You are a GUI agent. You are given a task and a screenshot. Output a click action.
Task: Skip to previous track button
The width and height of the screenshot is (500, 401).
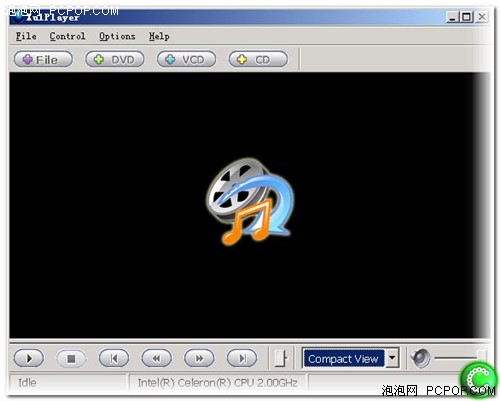pyautogui.click(x=114, y=358)
